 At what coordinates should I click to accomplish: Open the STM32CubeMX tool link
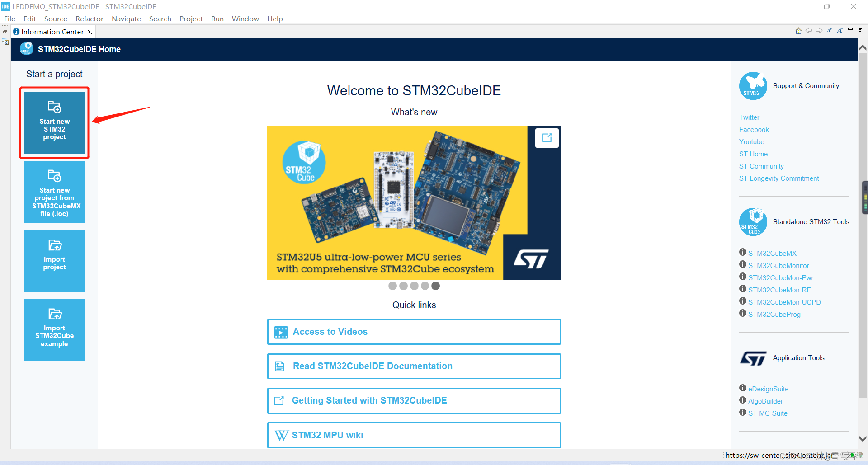(772, 253)
